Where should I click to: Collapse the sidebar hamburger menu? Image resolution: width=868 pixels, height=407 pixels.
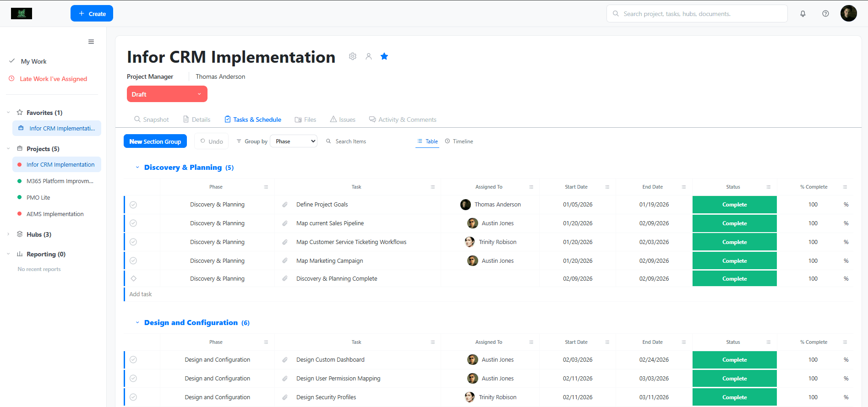(91, 42)
